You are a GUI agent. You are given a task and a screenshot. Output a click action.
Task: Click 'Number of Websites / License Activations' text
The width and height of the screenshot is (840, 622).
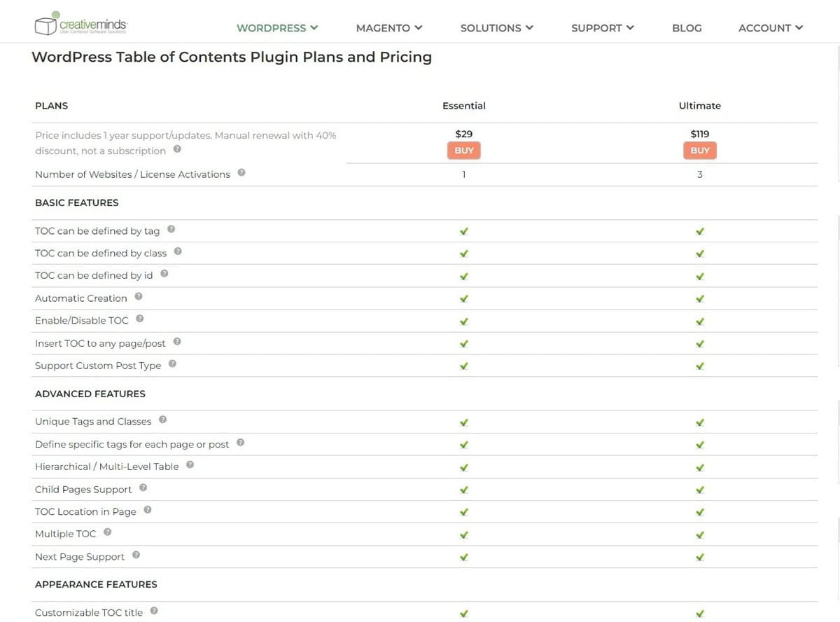[132, 174]
